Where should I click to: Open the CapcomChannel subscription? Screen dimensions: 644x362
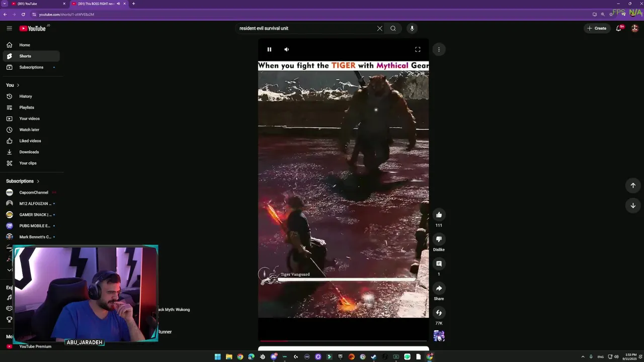click(x=31, y=192)
